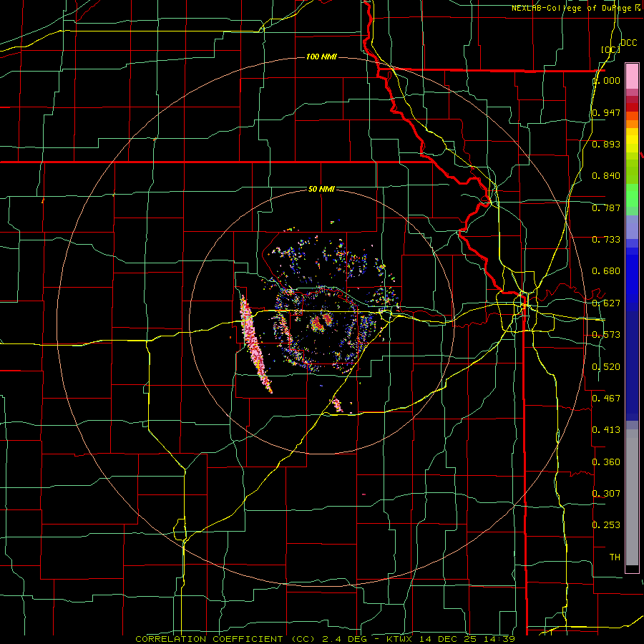This screenshot has height=644, width=644.
Task: Click the 0.307 value on the legend
Action: pos(606,493)
